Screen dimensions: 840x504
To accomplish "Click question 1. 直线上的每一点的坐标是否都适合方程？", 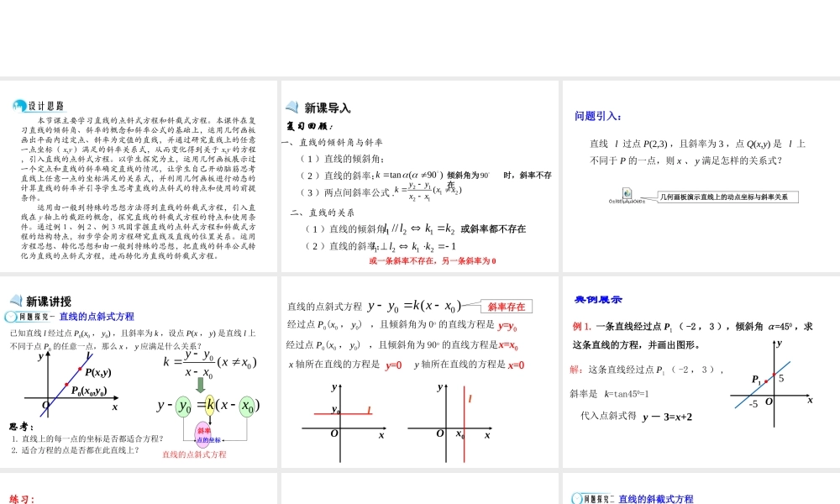I will pos(87,438).
